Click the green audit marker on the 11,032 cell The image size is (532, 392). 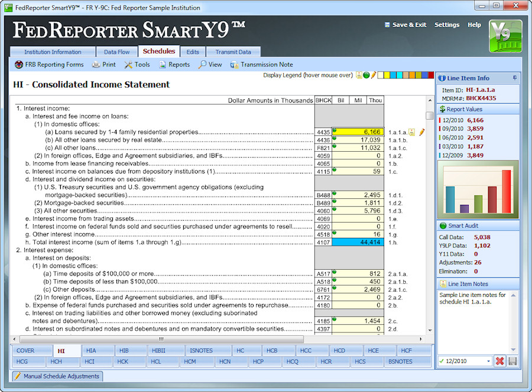[x=334, y=146]
